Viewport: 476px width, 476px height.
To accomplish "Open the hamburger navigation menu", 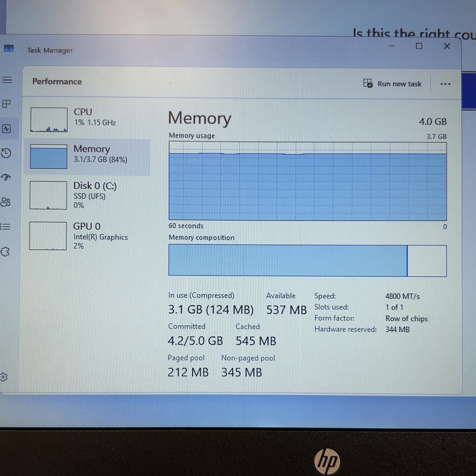I will pos(7,80).
